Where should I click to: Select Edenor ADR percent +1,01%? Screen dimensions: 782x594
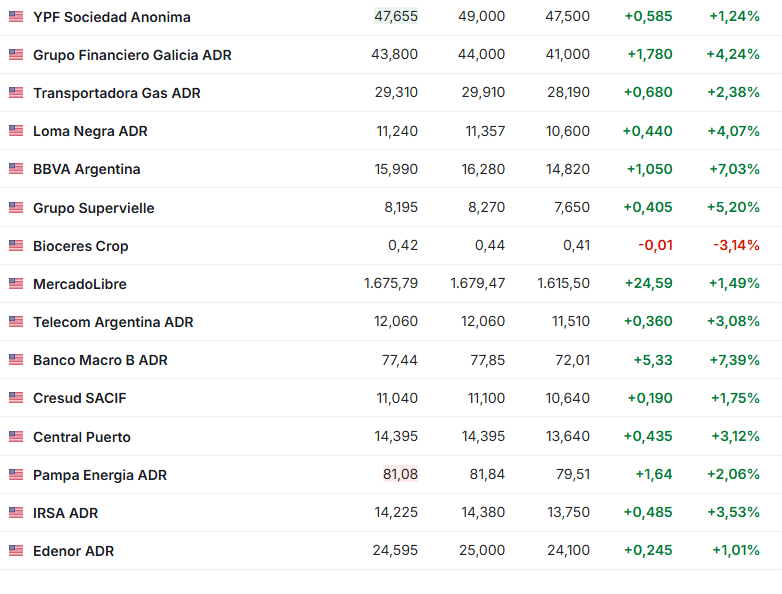[x=736, y=550]
